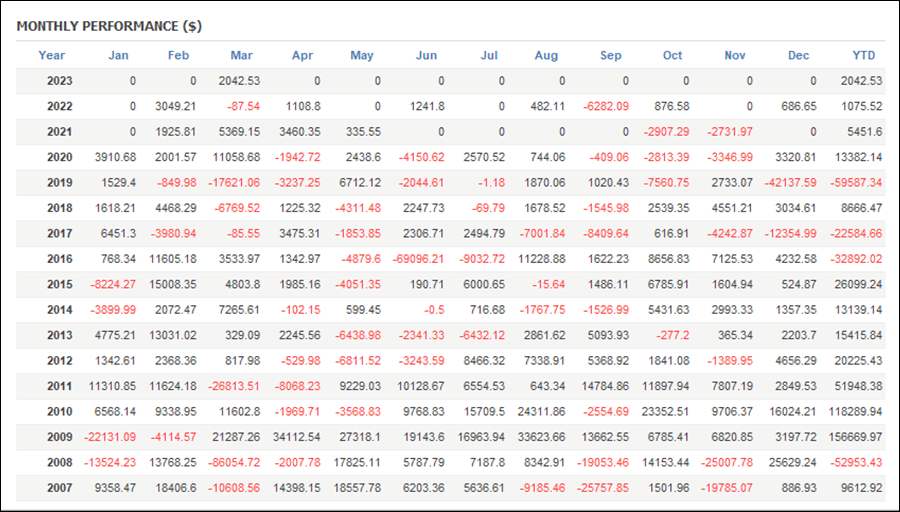Click the April 2009 value 34112.54
The height and width of the screenshot is (512, 900).
(297, 437)
